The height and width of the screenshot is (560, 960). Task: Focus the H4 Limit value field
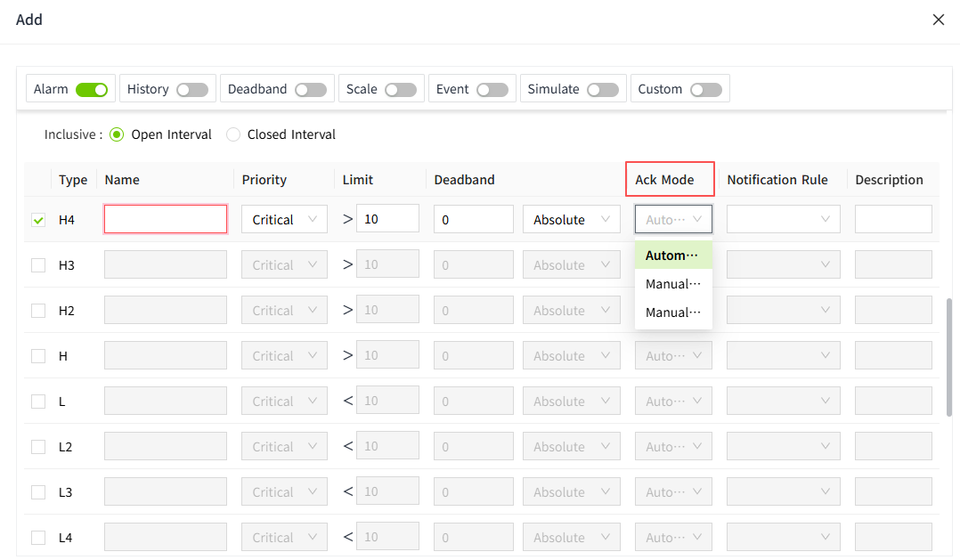pyautogui.click(x=387, y=219)
